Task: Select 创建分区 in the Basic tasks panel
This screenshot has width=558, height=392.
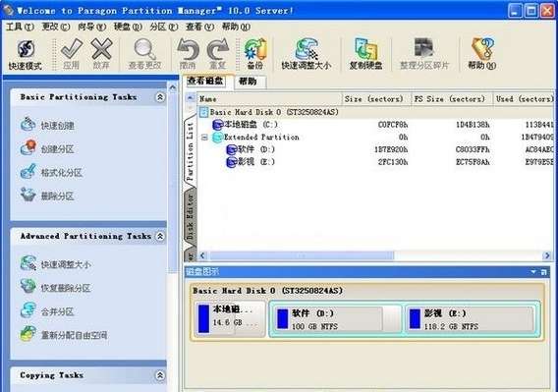Action: click(48, 148)
